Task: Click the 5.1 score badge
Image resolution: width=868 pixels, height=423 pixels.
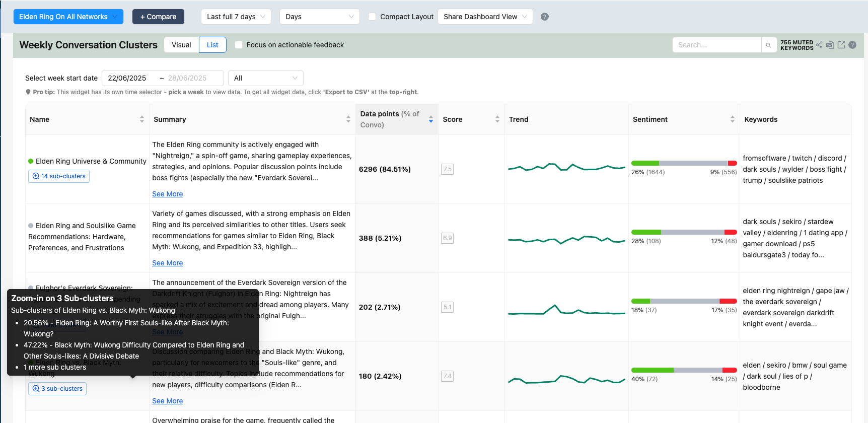Action: (448, 307)
